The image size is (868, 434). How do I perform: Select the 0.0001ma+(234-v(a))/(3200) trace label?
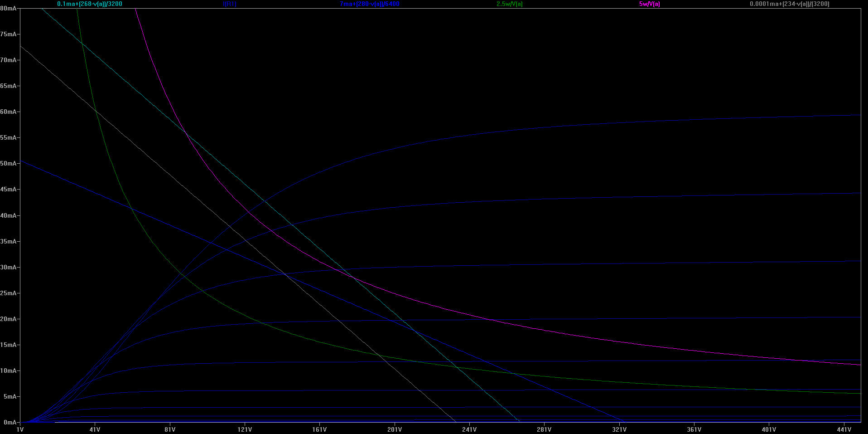(790, 4)
